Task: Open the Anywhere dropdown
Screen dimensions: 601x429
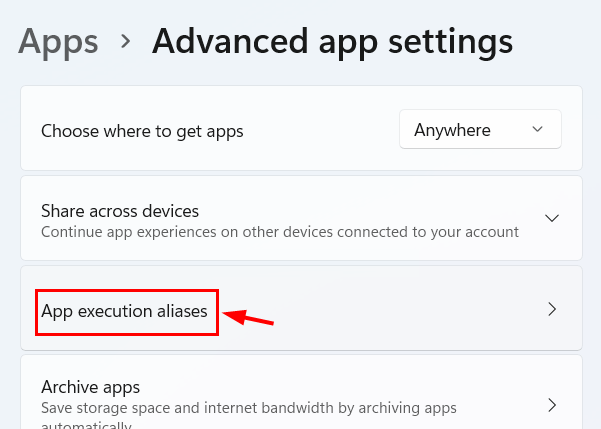Action: tap(480, 129)
